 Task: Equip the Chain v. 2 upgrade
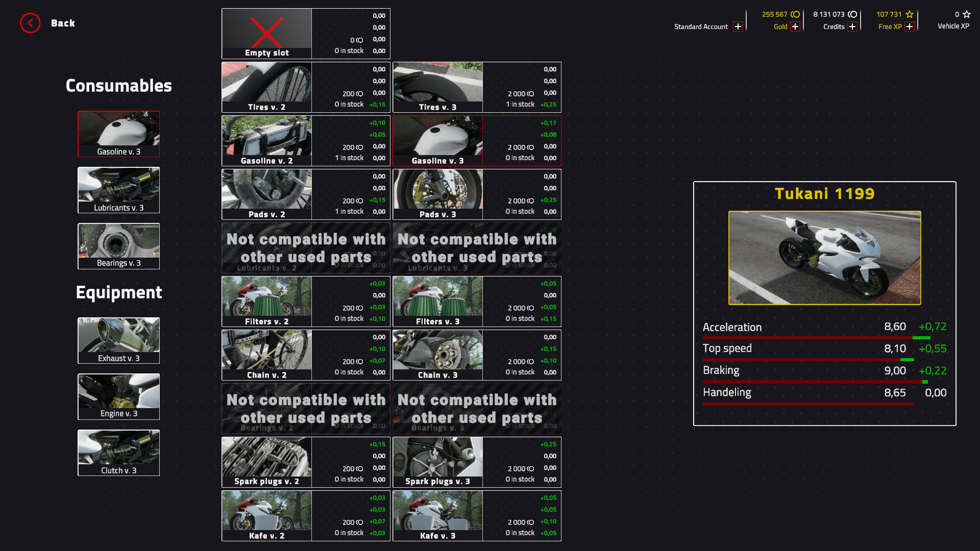(266, 355)
